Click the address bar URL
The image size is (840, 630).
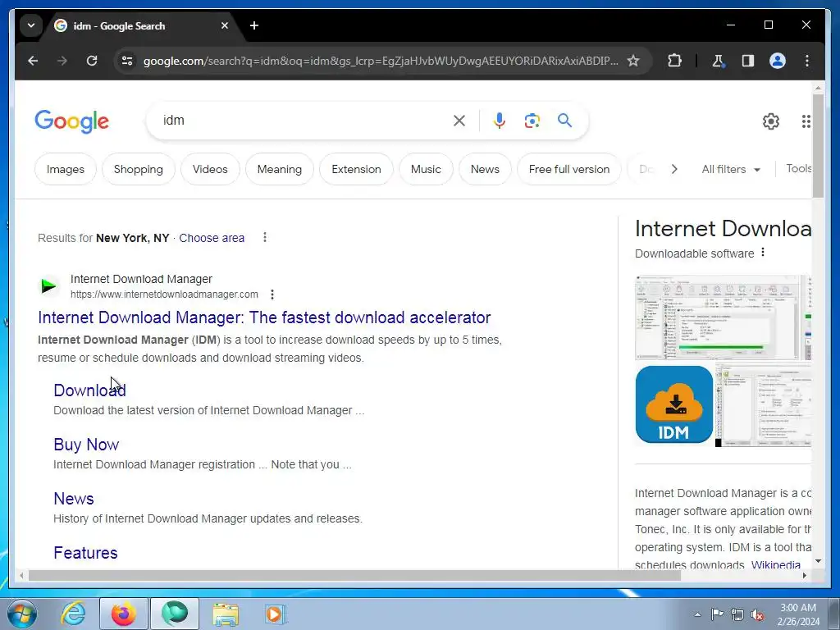(x=381, y=61)
